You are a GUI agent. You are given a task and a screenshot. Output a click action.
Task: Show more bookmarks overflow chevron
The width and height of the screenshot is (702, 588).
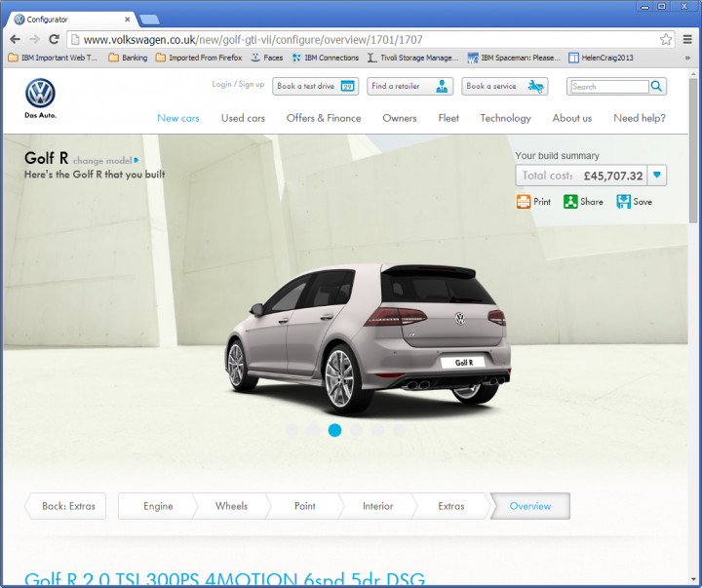(687, 58)
